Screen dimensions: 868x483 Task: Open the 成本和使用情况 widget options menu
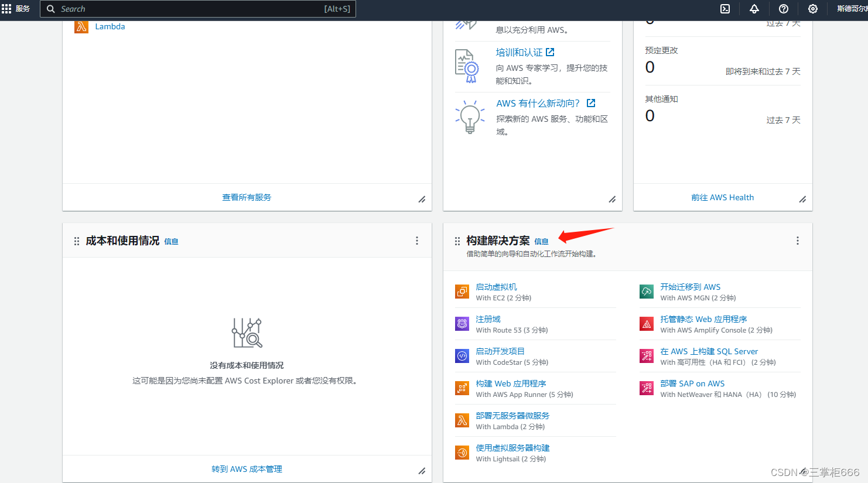[417, 241]
